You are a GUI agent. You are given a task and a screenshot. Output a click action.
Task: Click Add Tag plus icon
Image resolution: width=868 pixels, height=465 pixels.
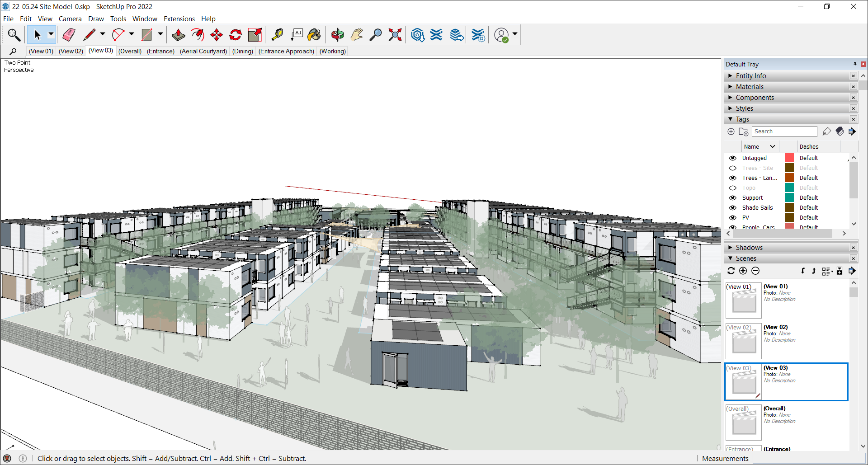[731, 132]
